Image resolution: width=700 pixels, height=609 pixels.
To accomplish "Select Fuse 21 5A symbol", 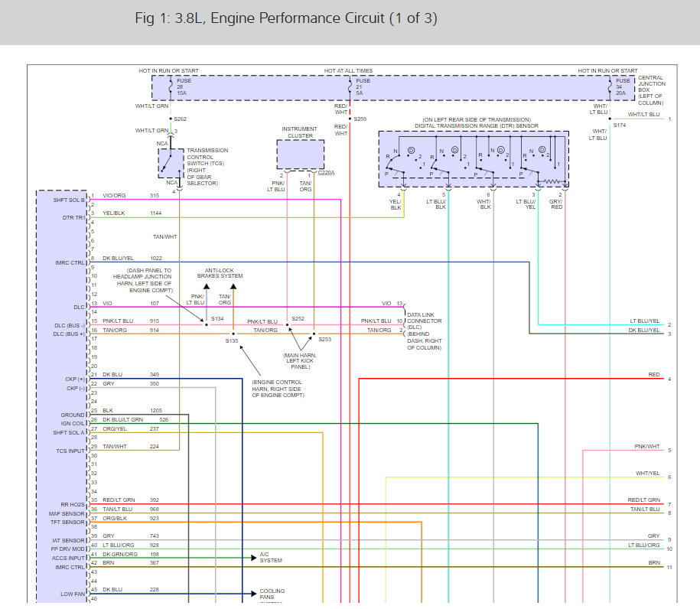I will pos(362,86).
